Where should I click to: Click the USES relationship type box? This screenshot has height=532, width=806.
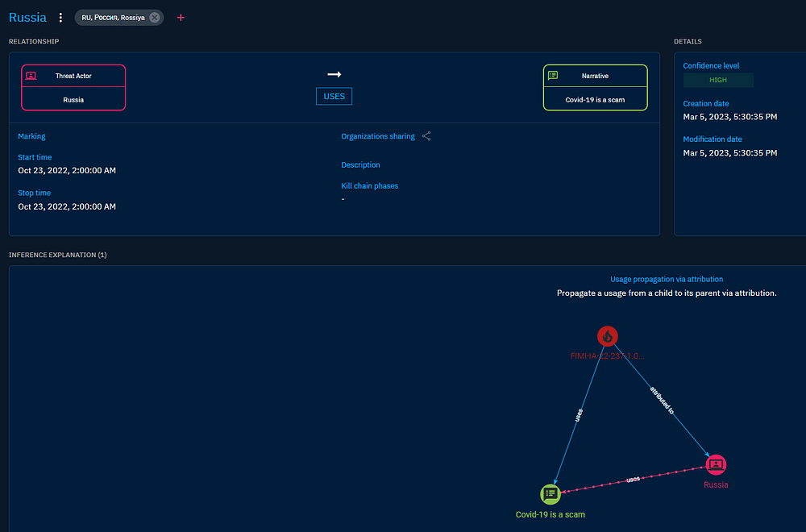tap(334, 96)
